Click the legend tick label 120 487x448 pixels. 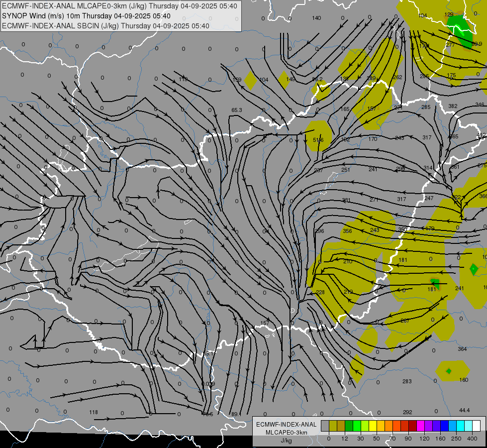(425, 439)
